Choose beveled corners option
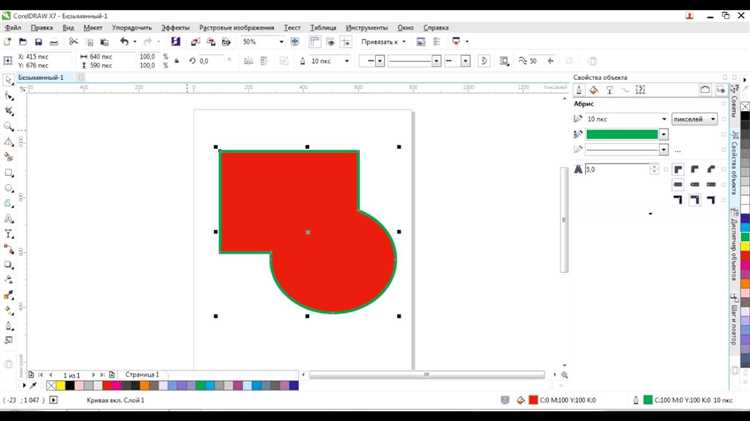 pos(711,169)
